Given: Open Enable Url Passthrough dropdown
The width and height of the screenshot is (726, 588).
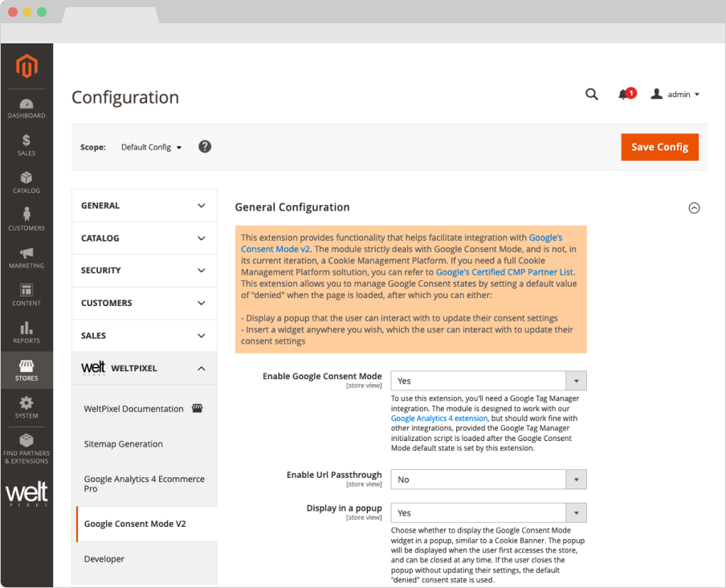Looking at the screenshot, I should (x=488, y=480).
